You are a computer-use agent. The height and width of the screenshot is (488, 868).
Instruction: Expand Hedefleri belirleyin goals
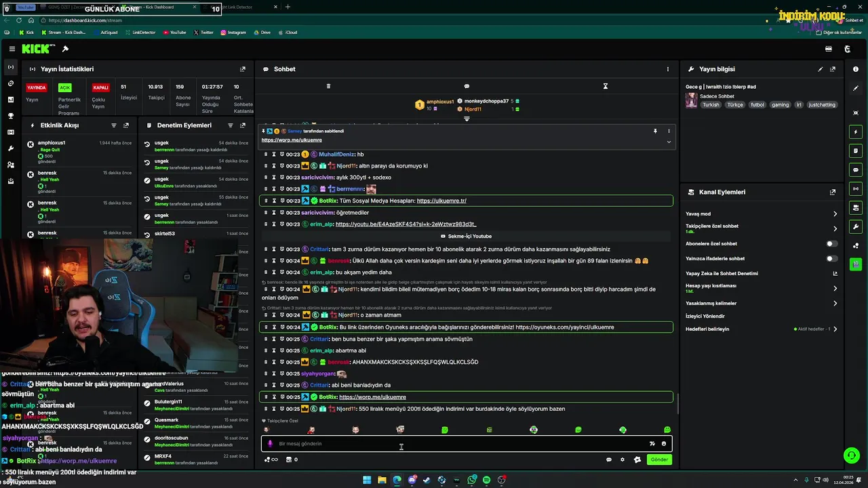pyautogui.click(x=835, y=329)
